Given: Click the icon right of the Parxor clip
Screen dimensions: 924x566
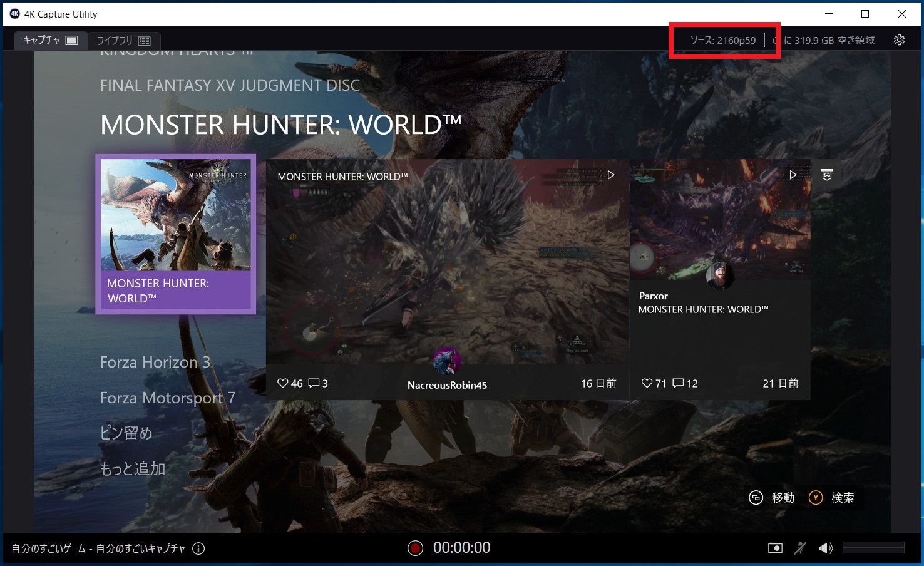Looking at the screenshot, I should point(827,175).
